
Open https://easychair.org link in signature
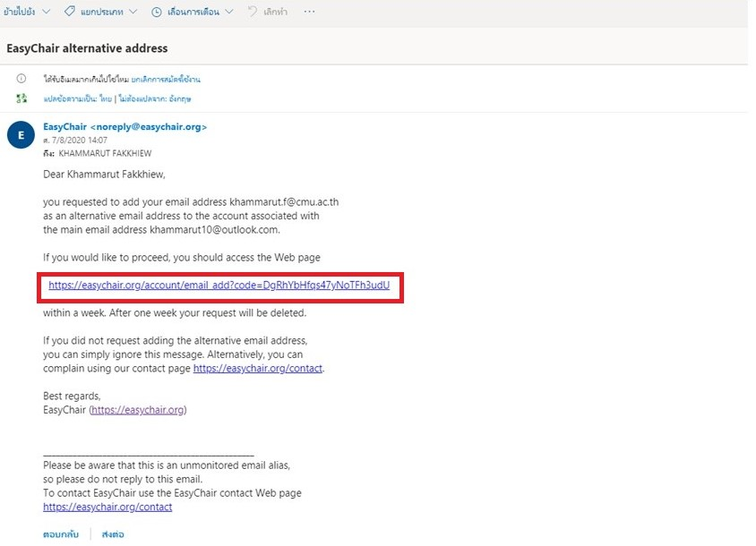pos(138,410)
